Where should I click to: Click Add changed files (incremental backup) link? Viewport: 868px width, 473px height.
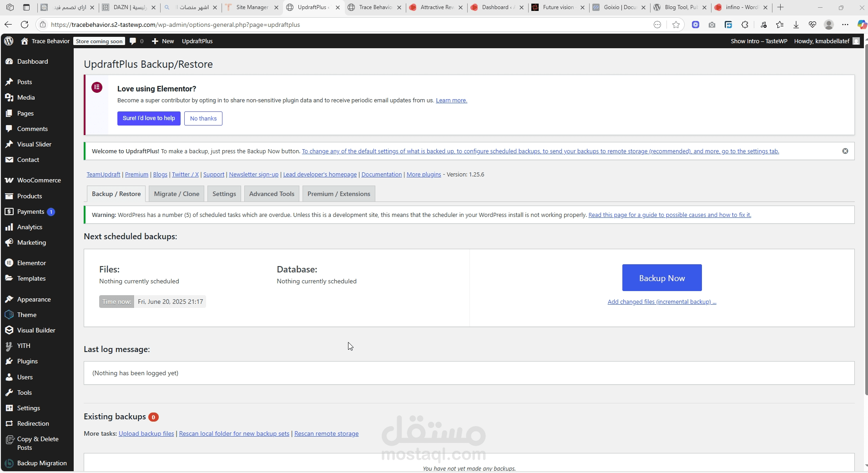pyautogui.click(x=662, y=302)
